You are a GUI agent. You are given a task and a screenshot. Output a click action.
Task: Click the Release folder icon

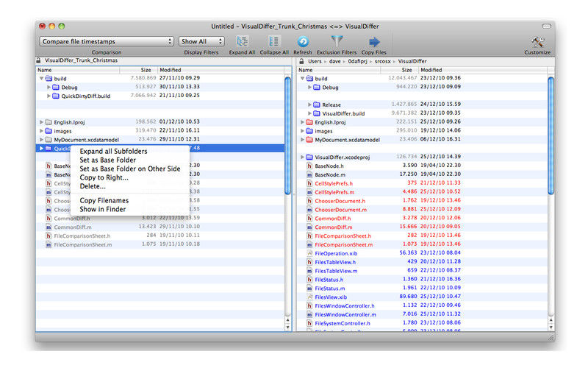pos(317,105)
